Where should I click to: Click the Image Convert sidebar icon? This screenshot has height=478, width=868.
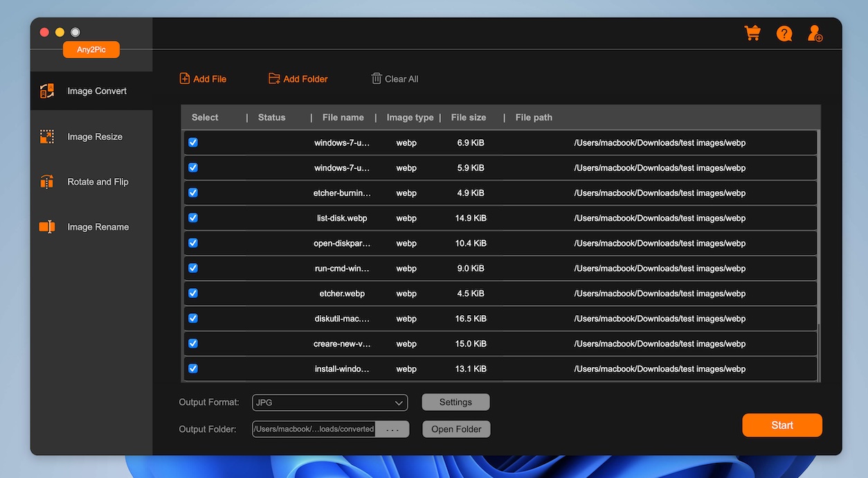click(x=47, y=91)
